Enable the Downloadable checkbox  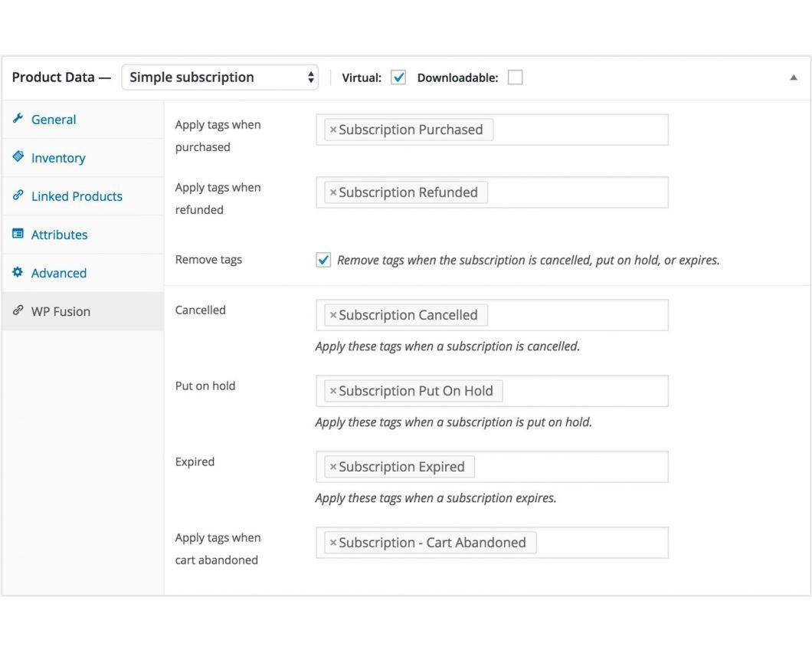click(x=515, y=77)
